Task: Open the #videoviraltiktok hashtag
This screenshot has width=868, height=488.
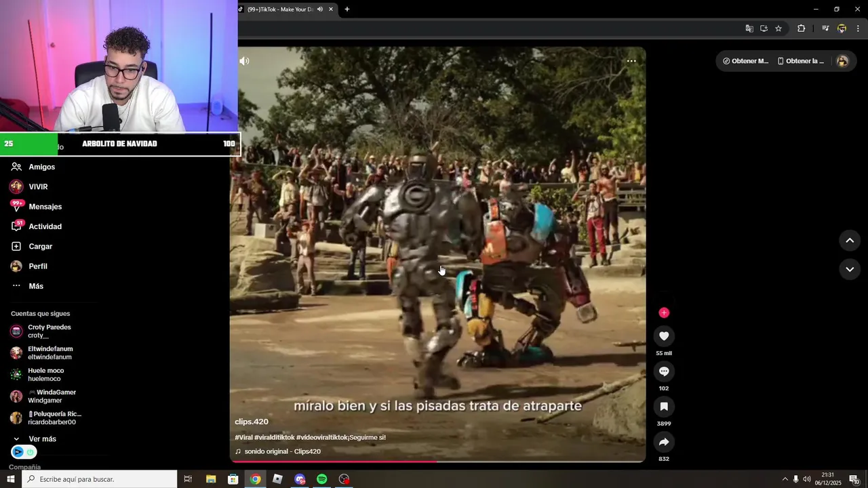Action: [x=321, y=437]
